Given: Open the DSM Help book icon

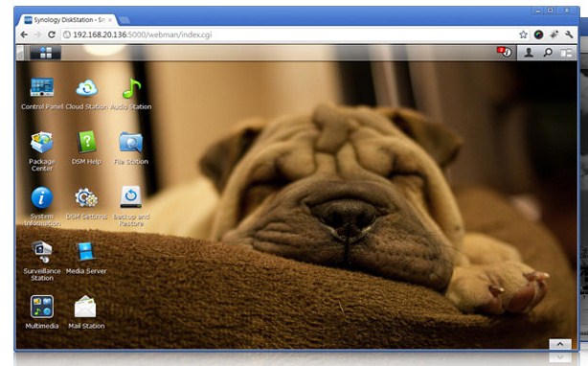Looking at the screenshot, I should [x=86, y=142].
